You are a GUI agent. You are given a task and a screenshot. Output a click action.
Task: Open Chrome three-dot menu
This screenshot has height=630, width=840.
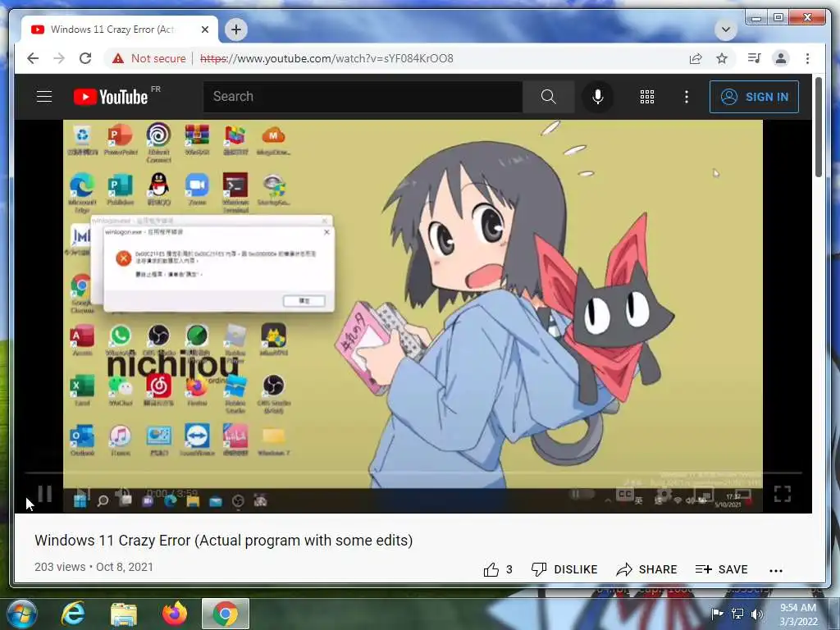[807, 58]
